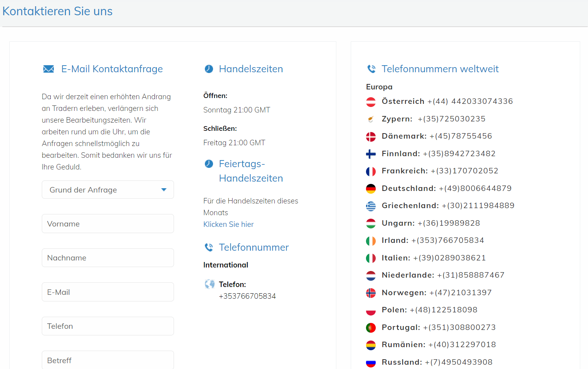
Task: Click into the E-Mail input field
Action: (x=108, y=292)
